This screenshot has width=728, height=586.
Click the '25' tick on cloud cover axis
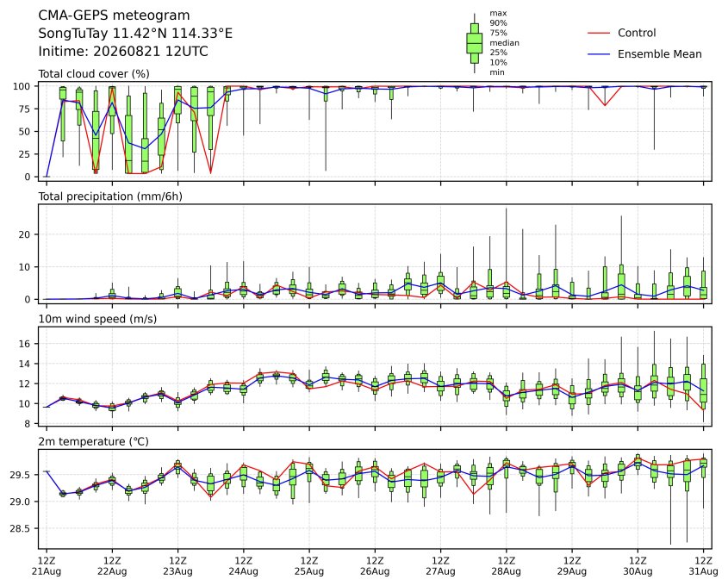pos(25,154)
